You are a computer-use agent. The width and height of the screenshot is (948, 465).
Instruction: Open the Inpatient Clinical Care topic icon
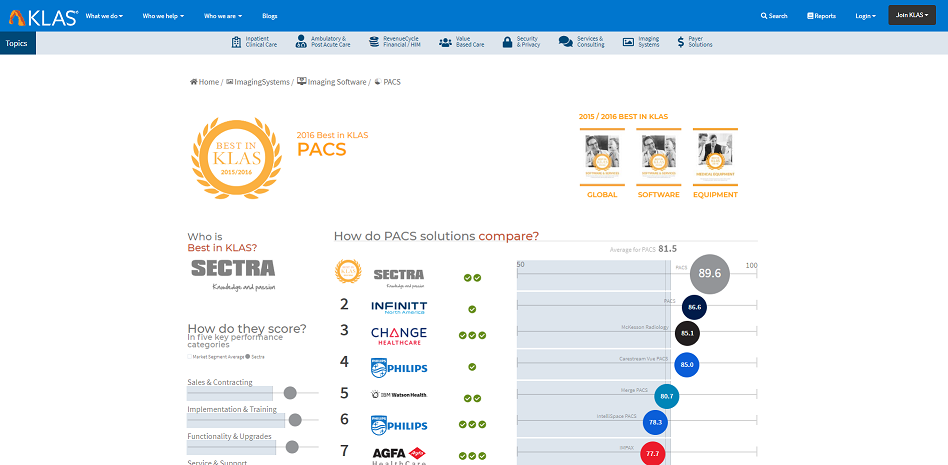point(236,42)
